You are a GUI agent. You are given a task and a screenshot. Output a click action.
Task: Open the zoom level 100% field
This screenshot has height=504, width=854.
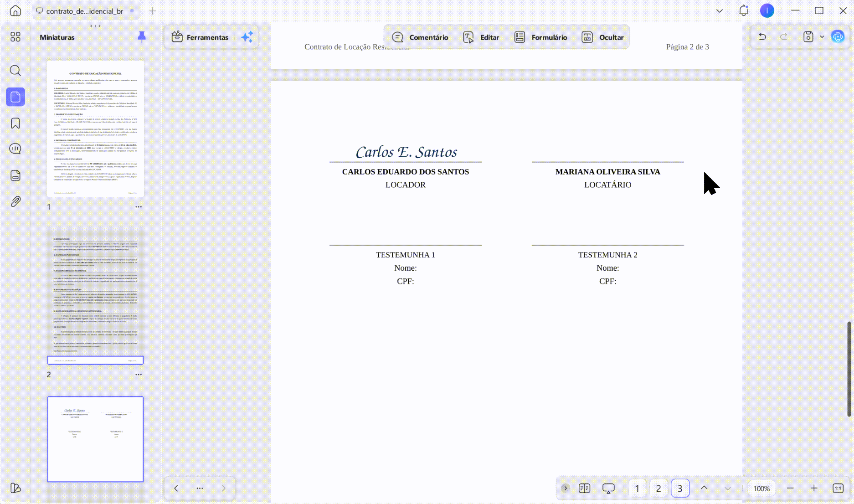pos(761,488)
